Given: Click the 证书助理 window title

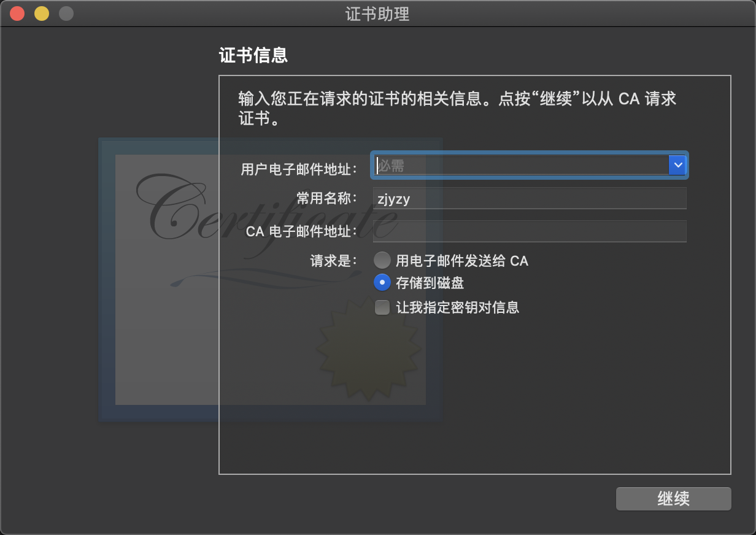Looking at the screenshot, I should click(377, 13).
